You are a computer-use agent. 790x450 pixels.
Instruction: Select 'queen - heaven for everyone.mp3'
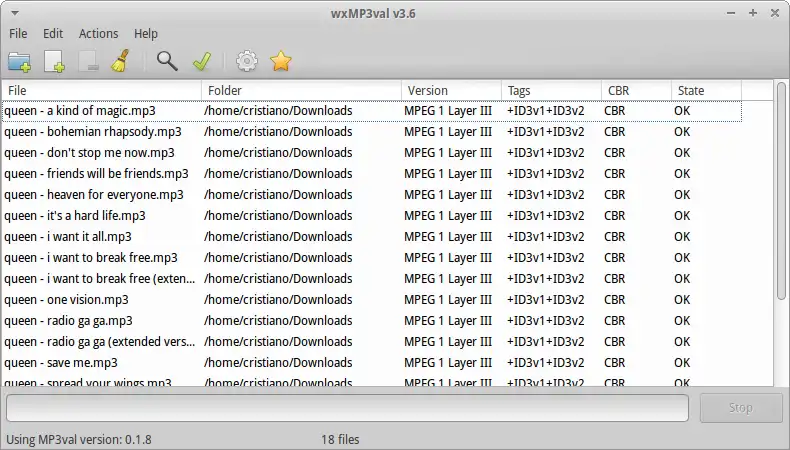click(94, 195)
